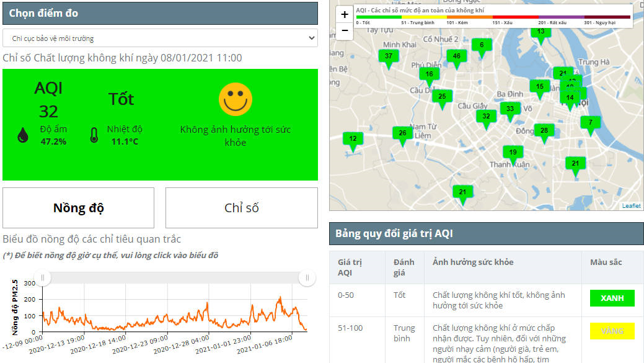Click the Leaflet attribution link

click(x=631, y=206)
